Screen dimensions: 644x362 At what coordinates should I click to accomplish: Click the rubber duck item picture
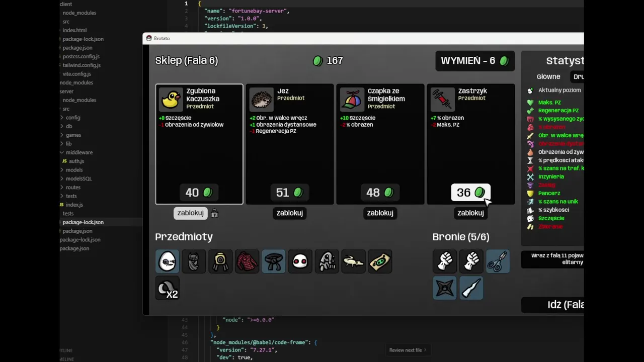coord(171,99)
